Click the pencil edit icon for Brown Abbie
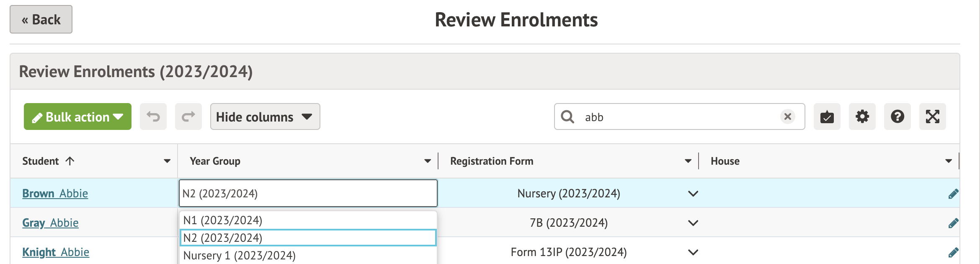Image resolution: width=980 pixels, height=264 pixels. 953,194
